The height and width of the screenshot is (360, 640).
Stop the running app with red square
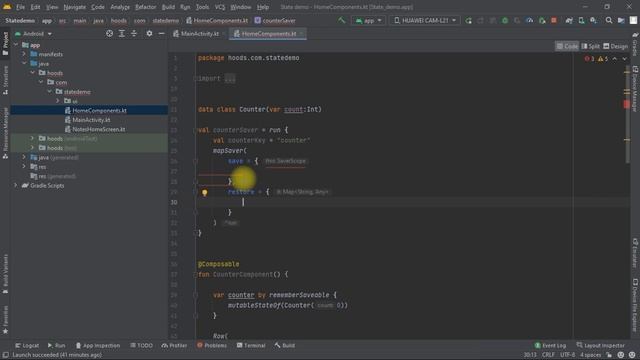click(554, 20)
